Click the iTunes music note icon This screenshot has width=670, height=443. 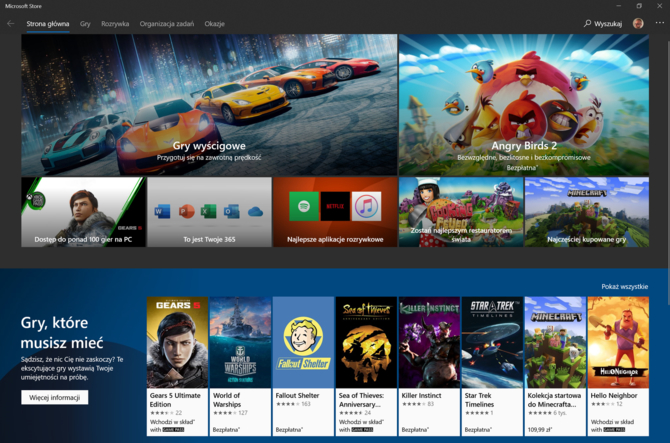pos(367,206)
